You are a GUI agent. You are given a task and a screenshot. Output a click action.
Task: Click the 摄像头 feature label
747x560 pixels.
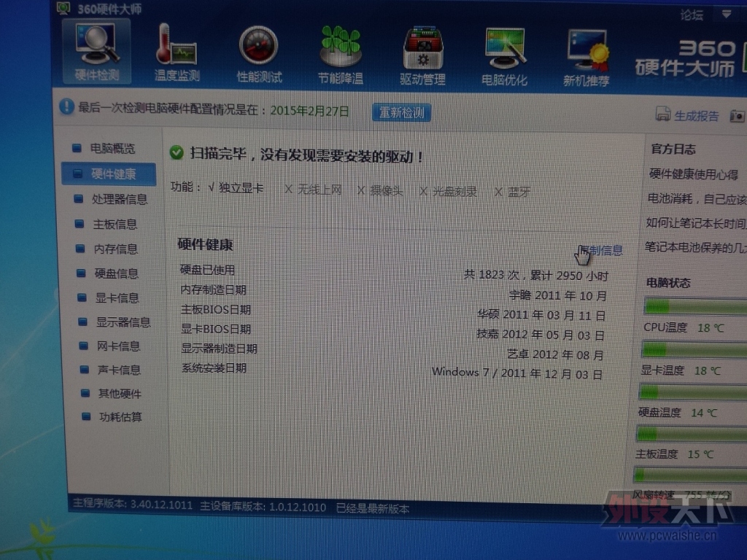(x=387, y=191)
